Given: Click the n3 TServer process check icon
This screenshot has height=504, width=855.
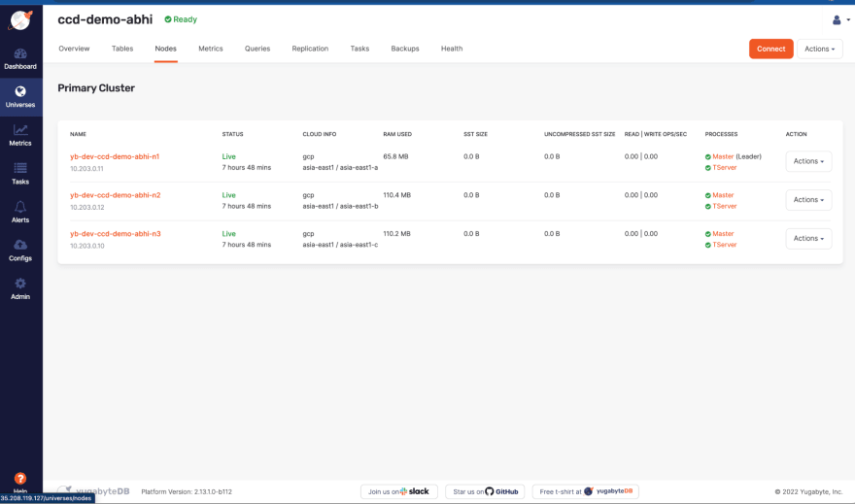Looking at the screenshot, I should click(707, 245).
